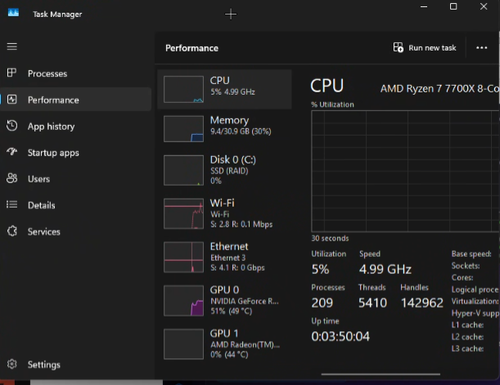500x385 pixels.
Task: Open the three-dot more options menu
Action: tap(482, 48)
